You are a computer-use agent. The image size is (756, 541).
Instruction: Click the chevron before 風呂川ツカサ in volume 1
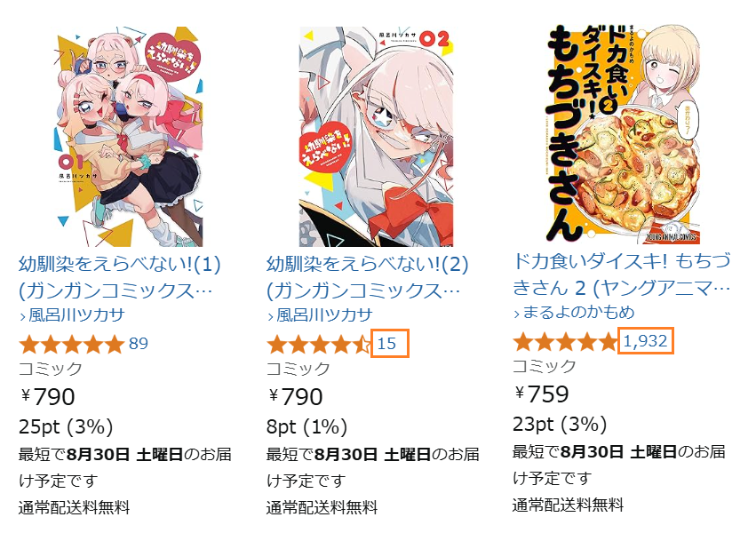pyautogui.click(x=23, y=317)
